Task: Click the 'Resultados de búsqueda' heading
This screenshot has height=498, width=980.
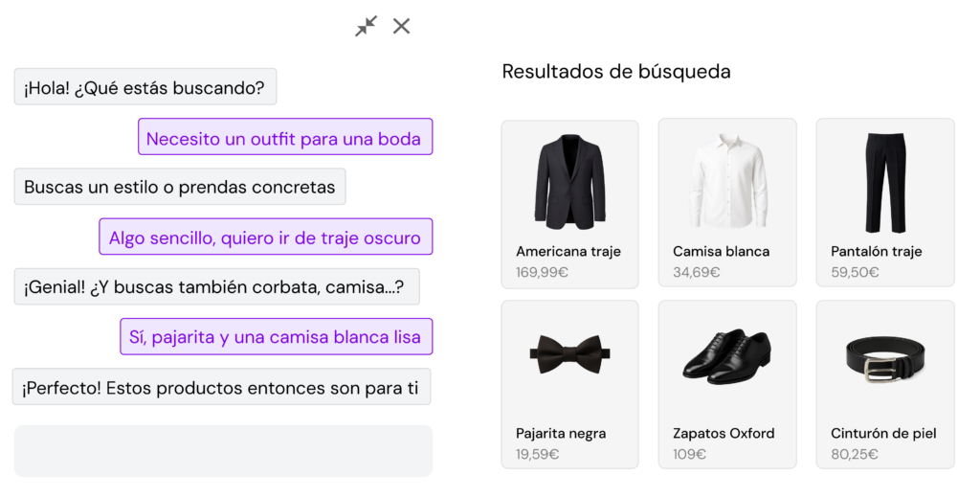Action: [616, 72]
